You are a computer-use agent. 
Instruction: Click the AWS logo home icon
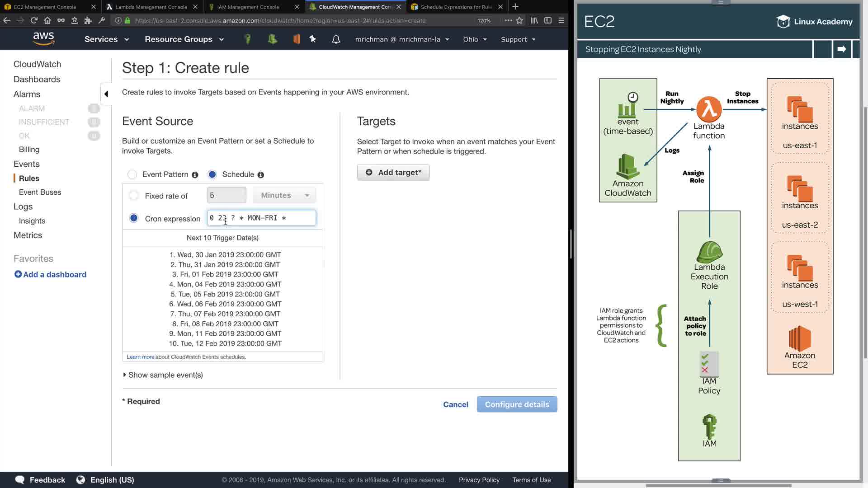coord(43,39)
